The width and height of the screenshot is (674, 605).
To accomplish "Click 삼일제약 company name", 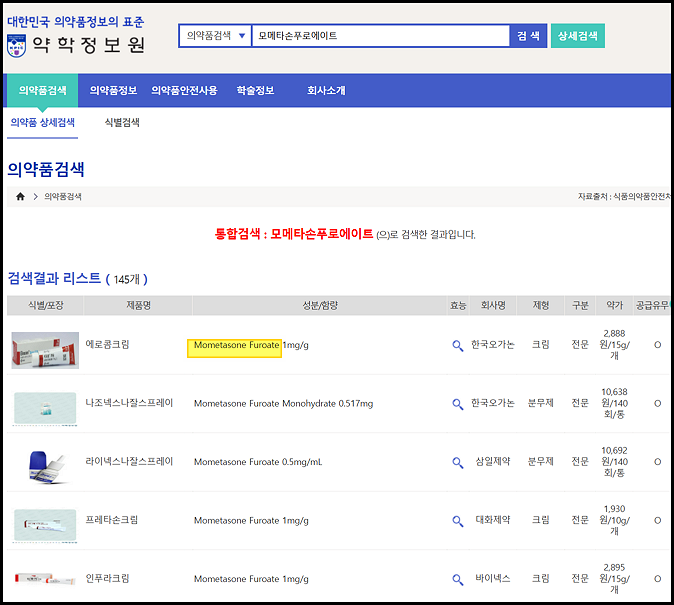I will [493, 461].
